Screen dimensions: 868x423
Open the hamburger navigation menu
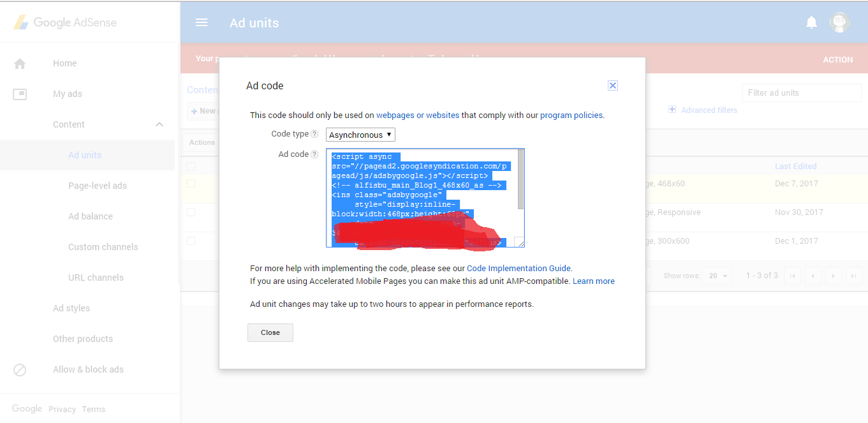click(202, 22)
